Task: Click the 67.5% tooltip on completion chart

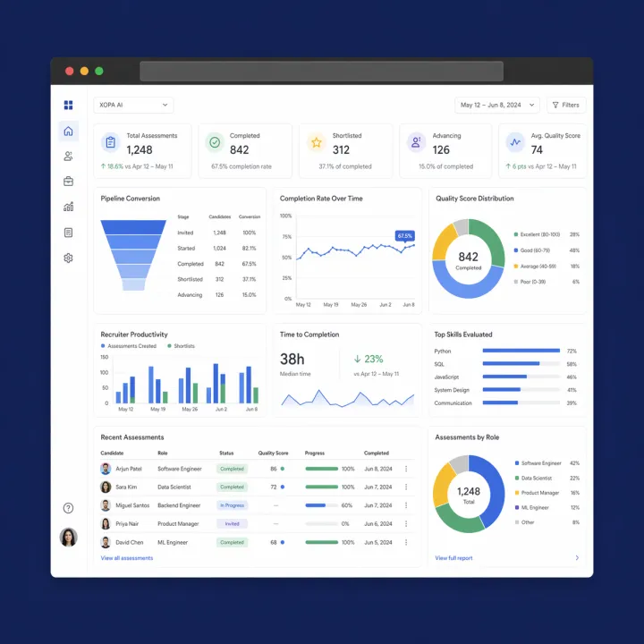Action: pos(404,236)
